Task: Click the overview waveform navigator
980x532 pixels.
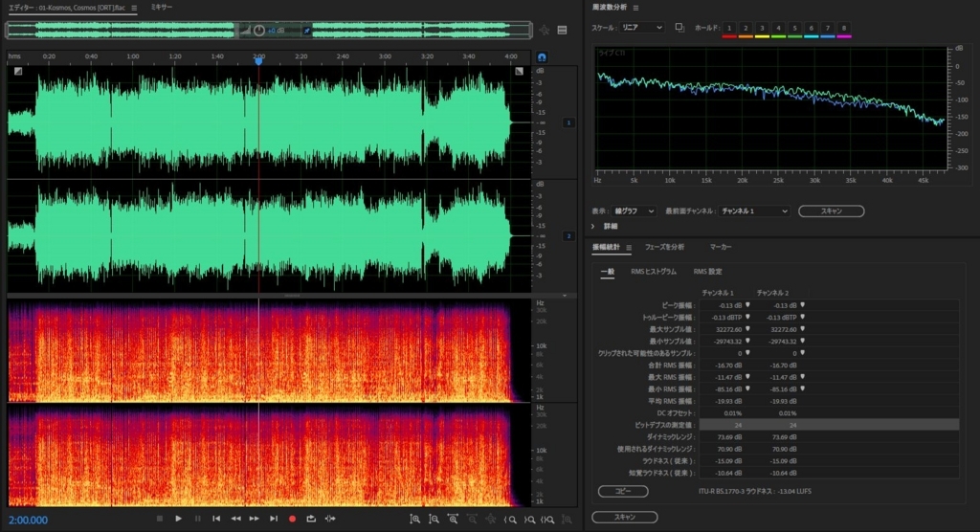Action: 269,30
